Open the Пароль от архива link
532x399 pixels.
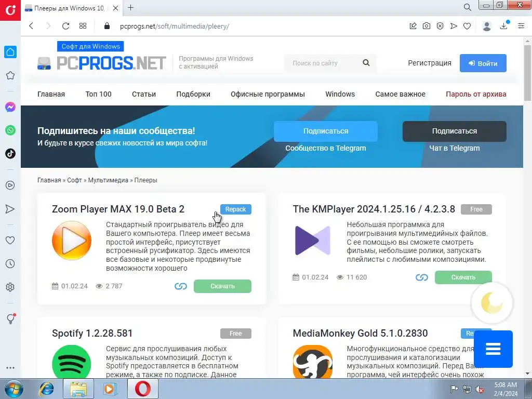click(x=476, y=95)
